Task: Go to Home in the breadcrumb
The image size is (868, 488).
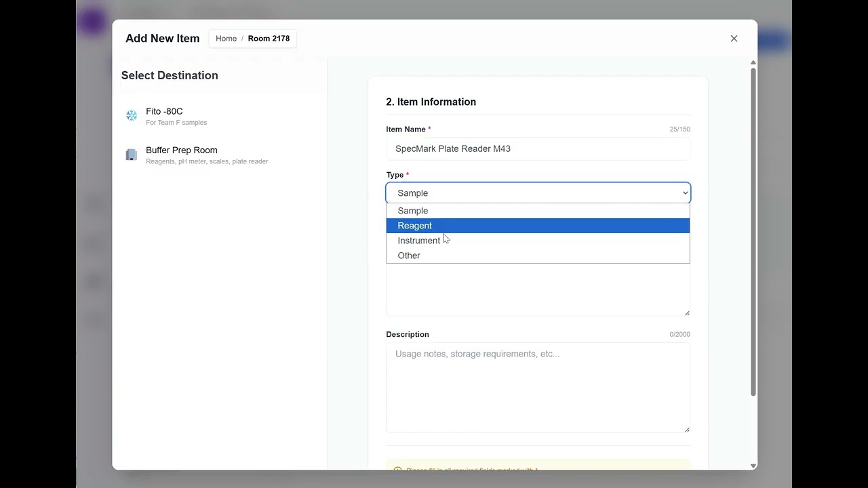Action: [226, 39]
